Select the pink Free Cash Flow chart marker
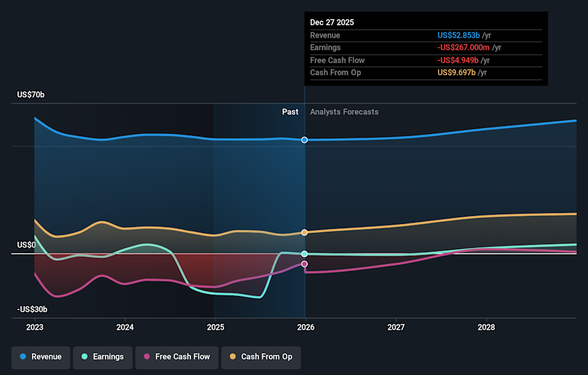 pyautogui.click(x=304, y=263)
